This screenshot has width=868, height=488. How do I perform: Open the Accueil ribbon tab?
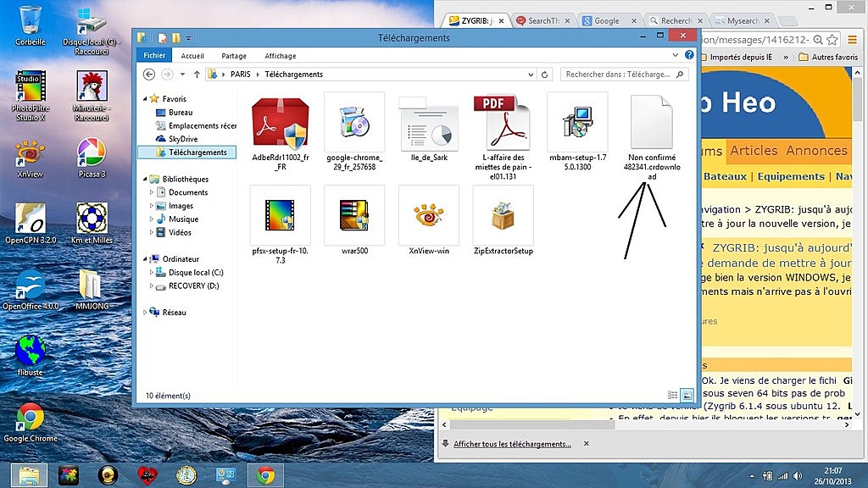coord(192,55)
